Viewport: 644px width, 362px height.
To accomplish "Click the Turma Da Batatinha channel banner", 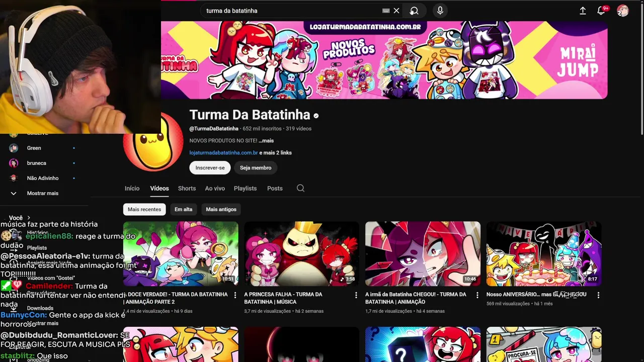I will [384, 60].
